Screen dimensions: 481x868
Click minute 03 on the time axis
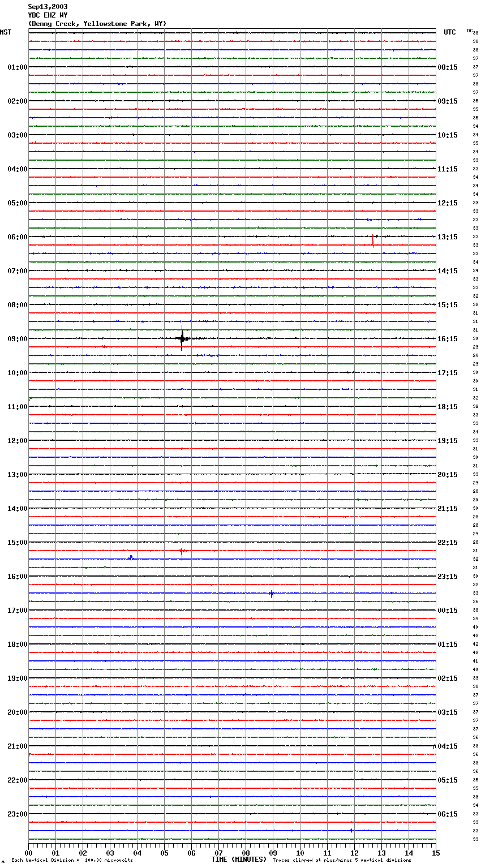110,853
